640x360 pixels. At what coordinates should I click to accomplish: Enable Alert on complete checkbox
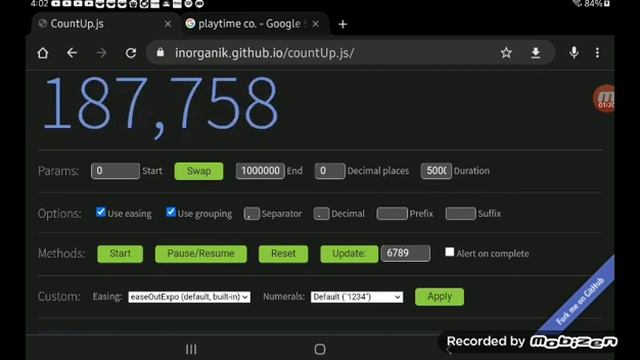click(x=449, y=252)
